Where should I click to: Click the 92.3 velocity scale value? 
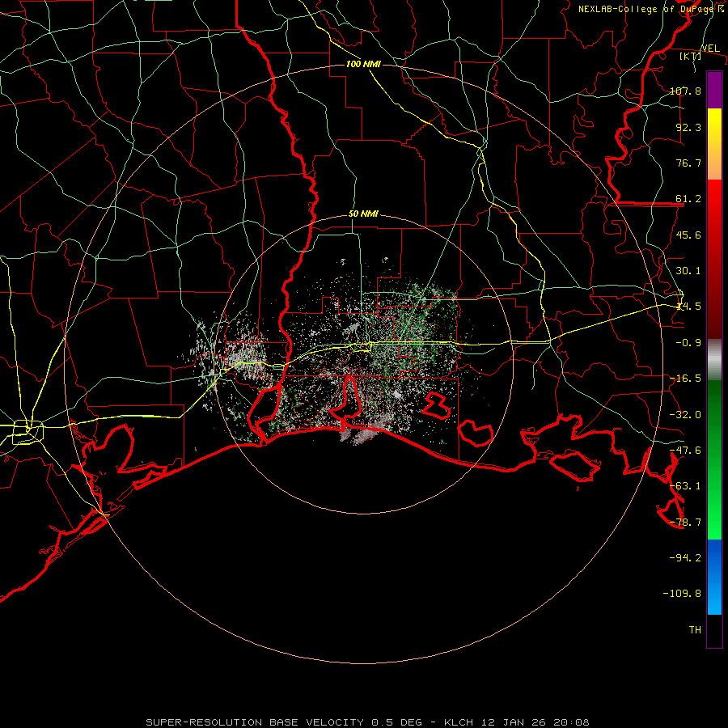pos(688,127)
